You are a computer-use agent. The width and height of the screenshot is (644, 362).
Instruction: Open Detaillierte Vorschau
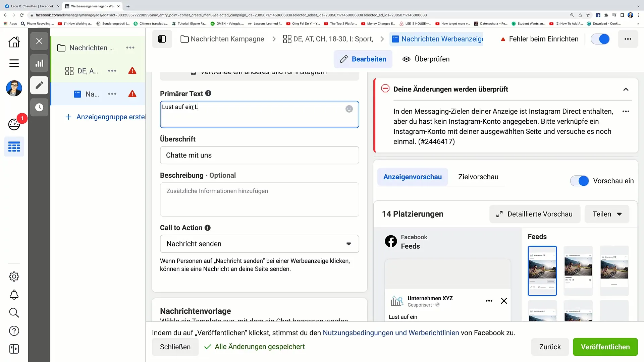point(535,214)
